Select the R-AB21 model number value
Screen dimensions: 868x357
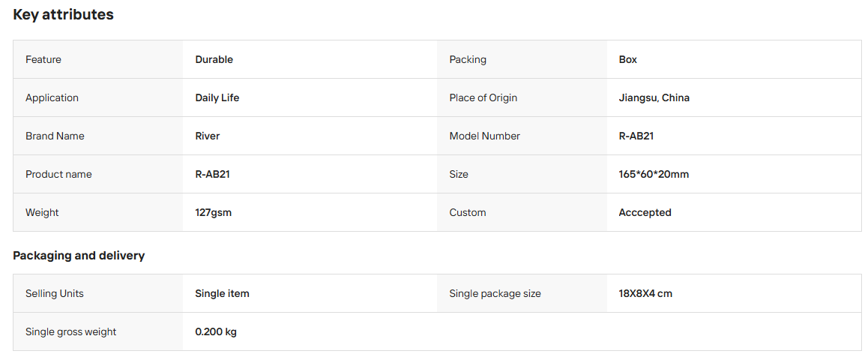[x=636, y=136]
